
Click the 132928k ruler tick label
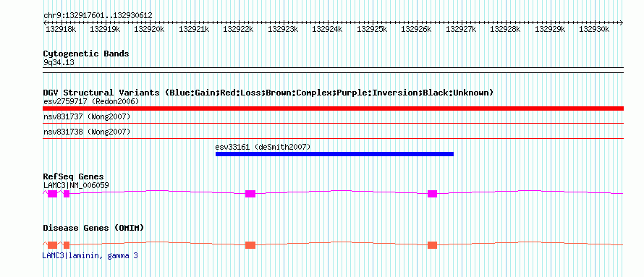coord(505,29)
